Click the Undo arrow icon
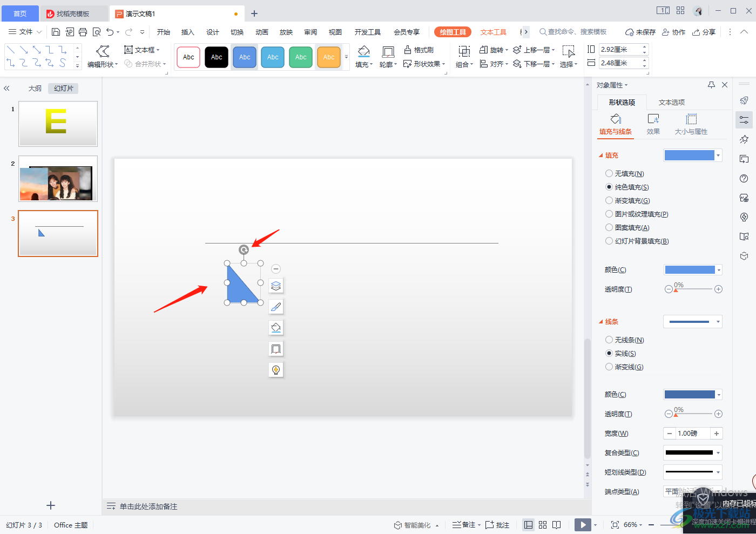 pos(110,32)
